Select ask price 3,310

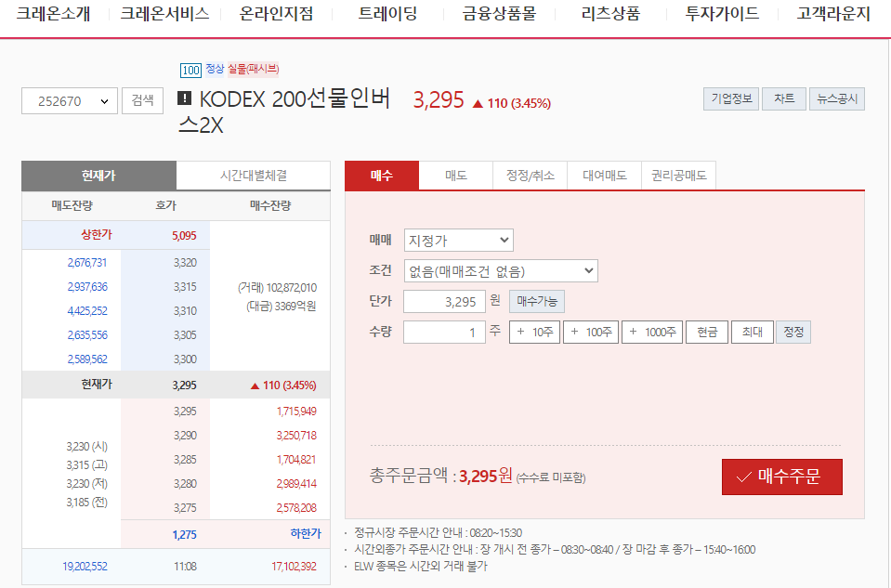click(x=185, y=311)
